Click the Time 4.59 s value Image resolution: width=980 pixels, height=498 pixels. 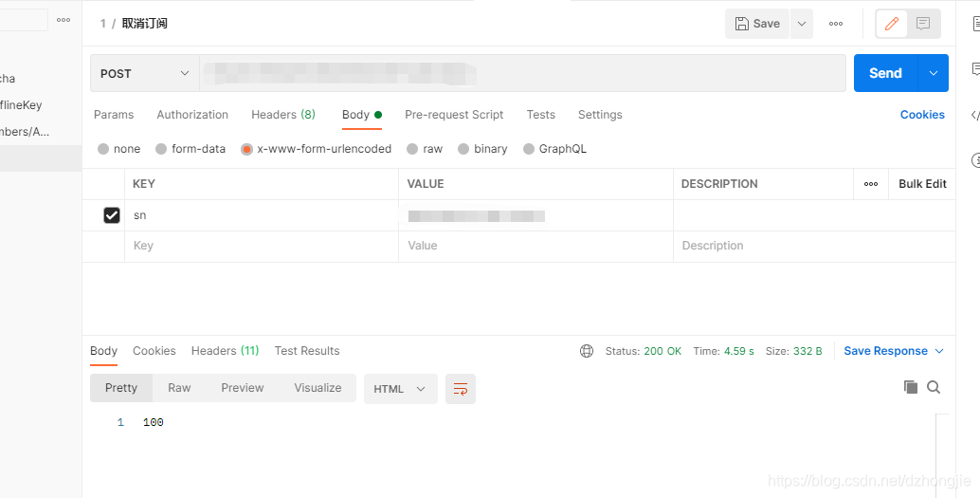click(x=738, y=351)
